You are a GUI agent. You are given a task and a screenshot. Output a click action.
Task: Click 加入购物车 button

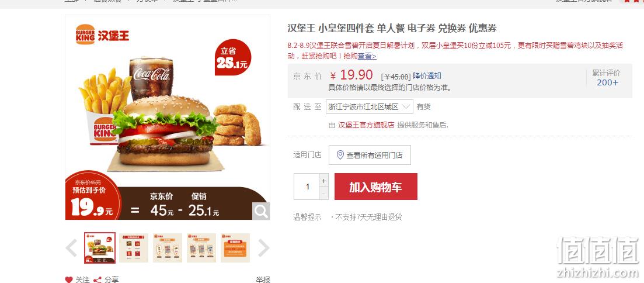(x=376, y=187)
